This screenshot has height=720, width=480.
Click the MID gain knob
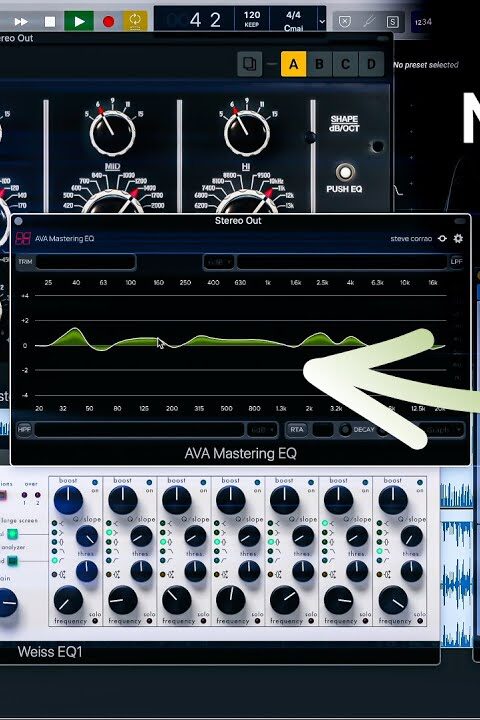113,133
